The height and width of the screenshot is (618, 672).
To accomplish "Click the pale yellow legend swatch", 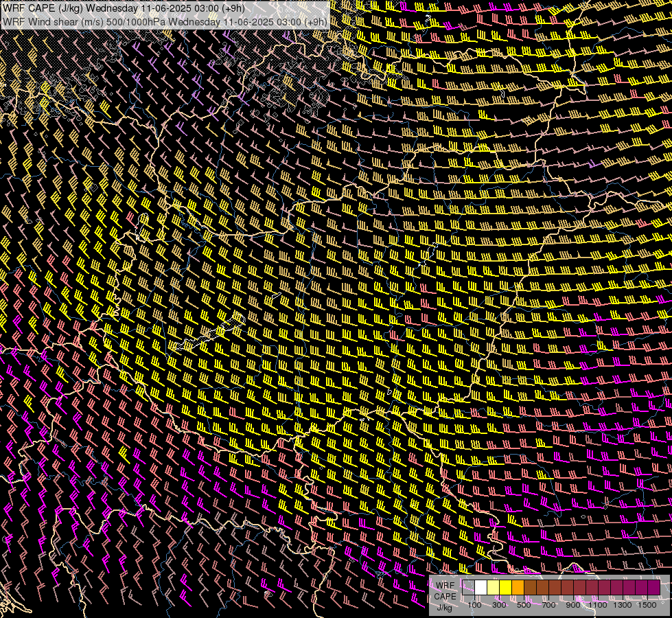I will tap(494, 588).
